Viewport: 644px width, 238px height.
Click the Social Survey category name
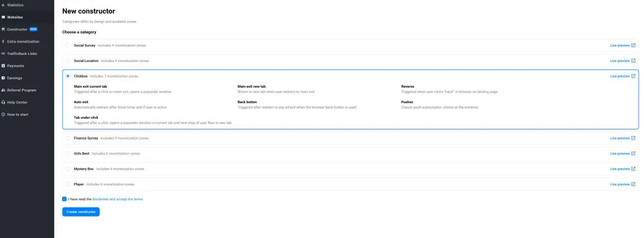85,45
